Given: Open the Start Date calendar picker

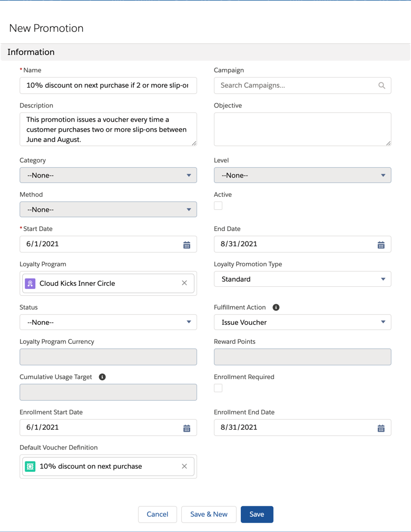Looking at the screenshot, I should 187,245.
